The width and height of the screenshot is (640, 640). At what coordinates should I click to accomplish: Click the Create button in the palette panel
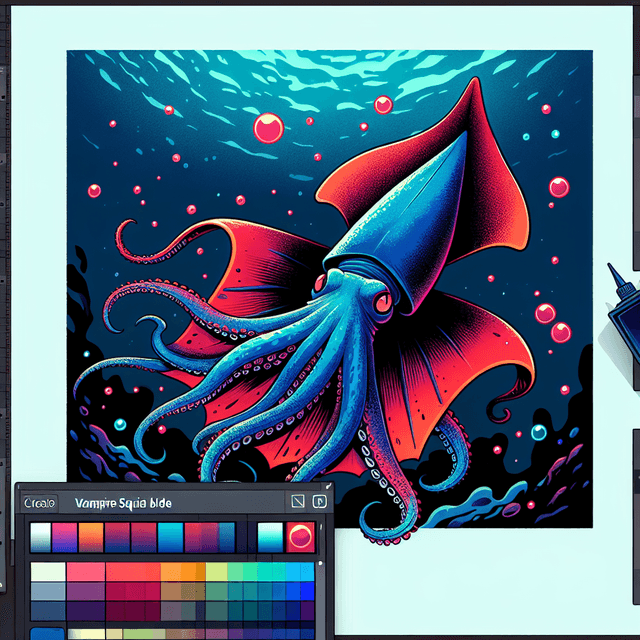coord(40,503)
